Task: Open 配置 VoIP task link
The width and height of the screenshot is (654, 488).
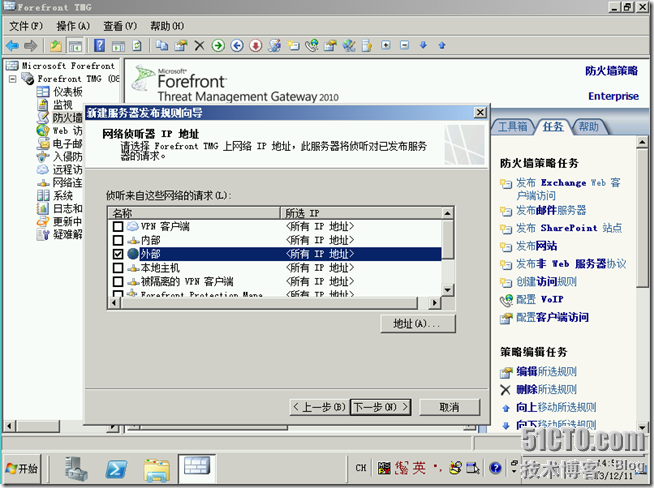Action: point(540,299)
